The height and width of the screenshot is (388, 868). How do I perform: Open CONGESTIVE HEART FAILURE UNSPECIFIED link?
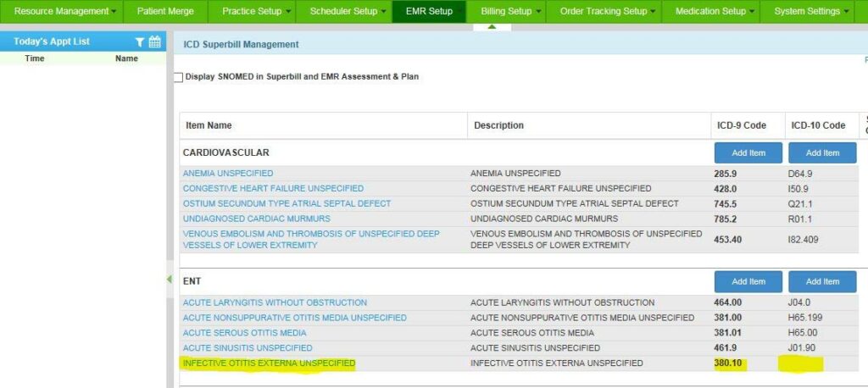(273, 188)
